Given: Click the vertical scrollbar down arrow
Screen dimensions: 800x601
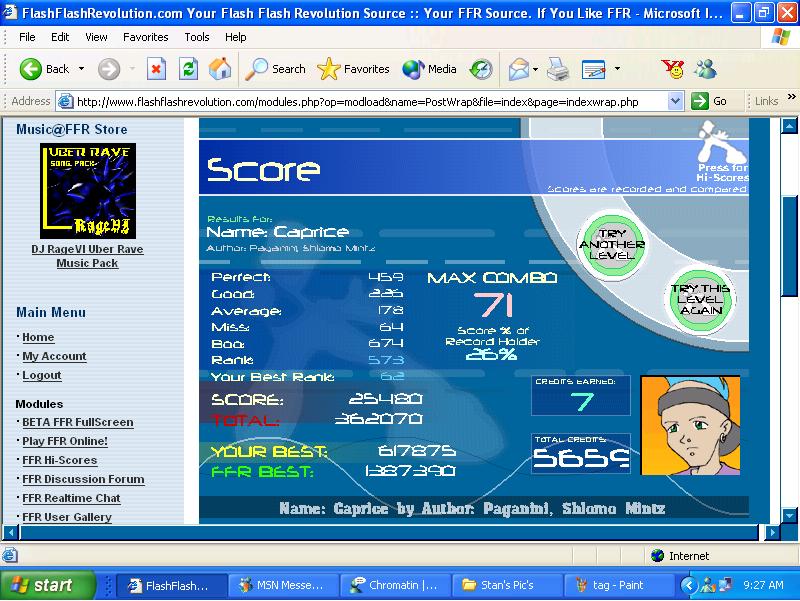Looking at the screenshot, I should (x=789, y=516).
